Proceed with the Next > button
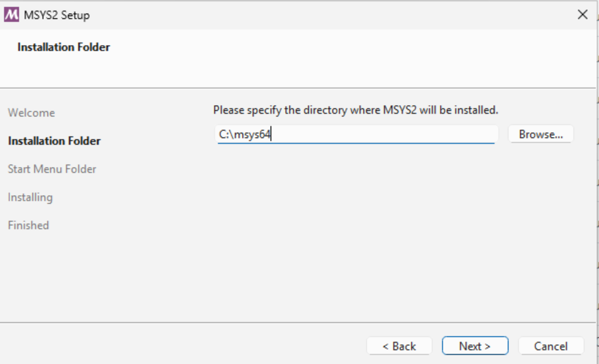Screen dimensions: 599x364 pyautogui.click(x=475, y=346)
